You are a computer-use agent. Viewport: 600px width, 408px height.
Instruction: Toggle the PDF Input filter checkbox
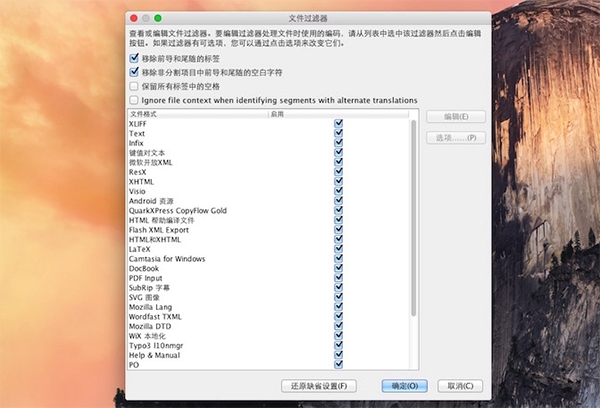(339, 277)
